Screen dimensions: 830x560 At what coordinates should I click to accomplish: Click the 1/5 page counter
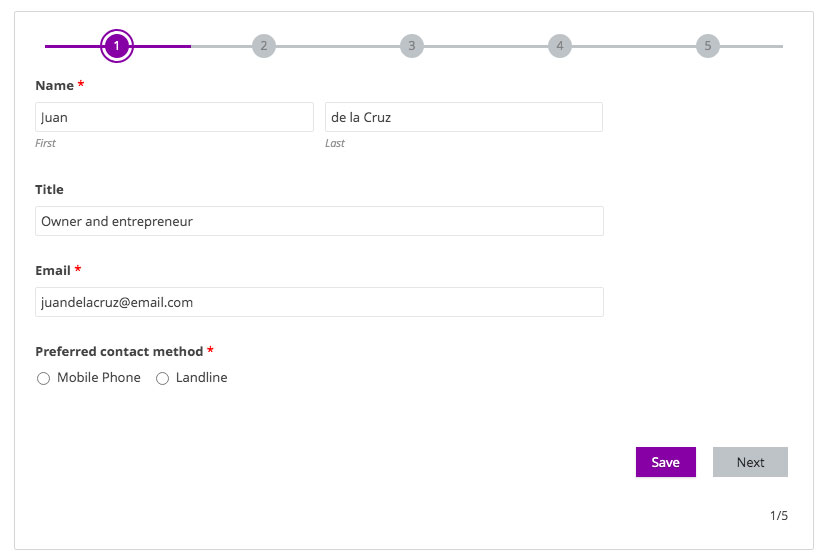[x=778, y=516]
